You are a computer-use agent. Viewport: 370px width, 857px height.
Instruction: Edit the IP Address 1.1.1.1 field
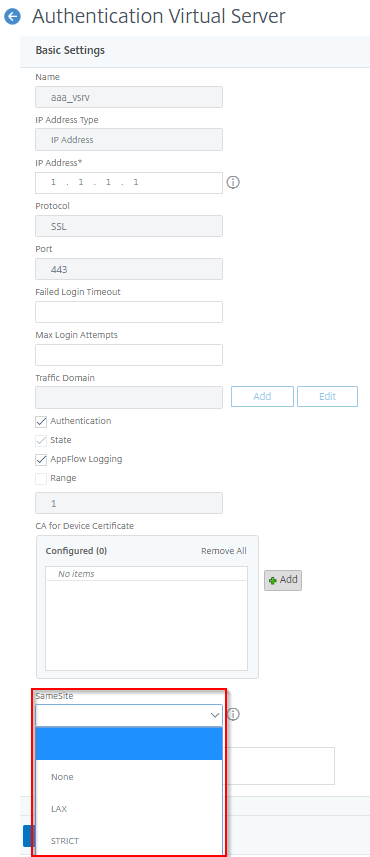tap(129, 183)
